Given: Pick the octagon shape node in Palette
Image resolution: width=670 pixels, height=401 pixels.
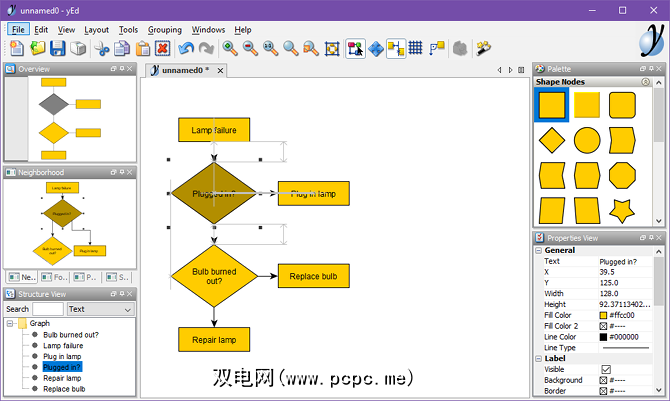Looking at the screenshot, I should pos(622,175).
